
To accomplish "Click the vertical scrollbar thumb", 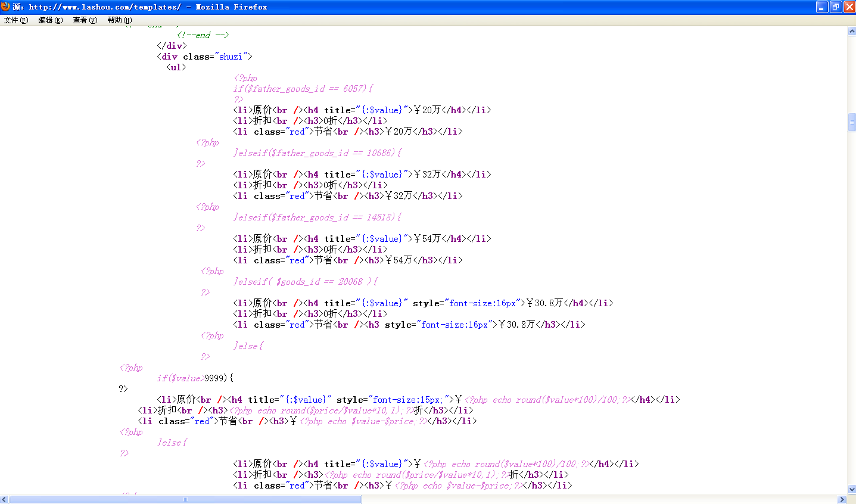I will 852,122.
